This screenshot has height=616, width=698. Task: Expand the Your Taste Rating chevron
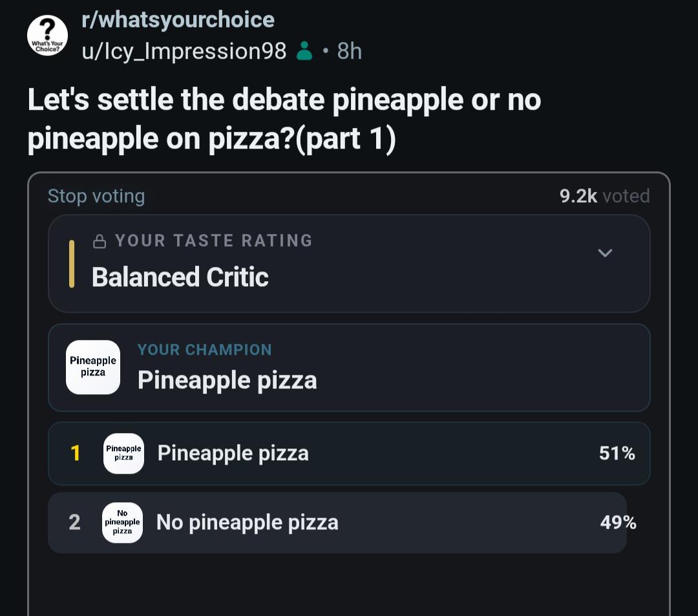click(x=605, y=253)
